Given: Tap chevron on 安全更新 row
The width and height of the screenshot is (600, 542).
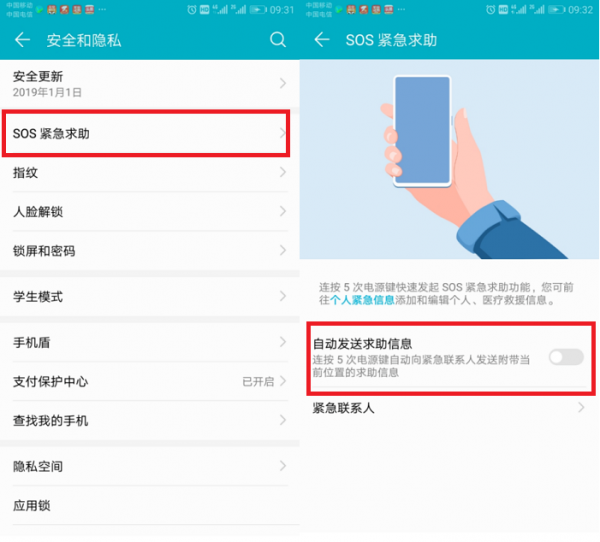Looking at the screenshot, I should click(x=284, y=83).
